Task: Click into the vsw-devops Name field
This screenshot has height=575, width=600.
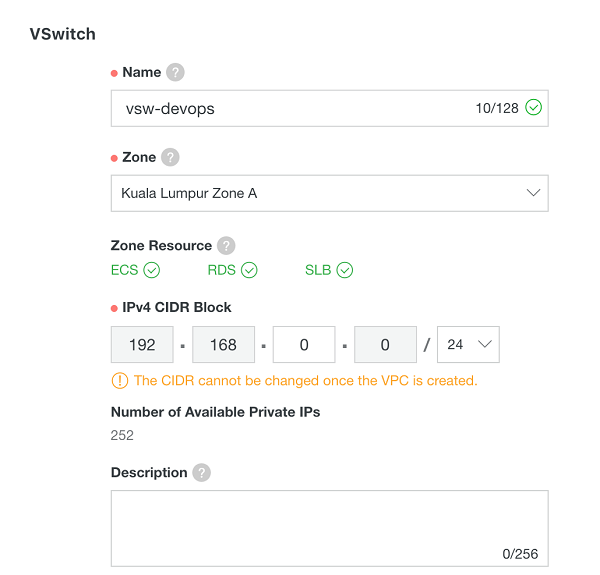Action: point(290,108)
